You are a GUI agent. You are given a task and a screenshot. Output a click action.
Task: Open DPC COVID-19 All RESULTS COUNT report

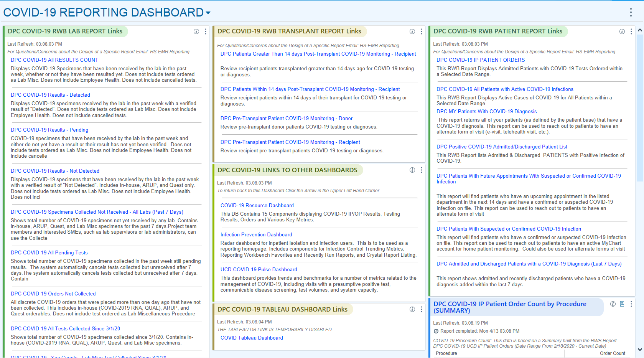[x=54, y=60]
